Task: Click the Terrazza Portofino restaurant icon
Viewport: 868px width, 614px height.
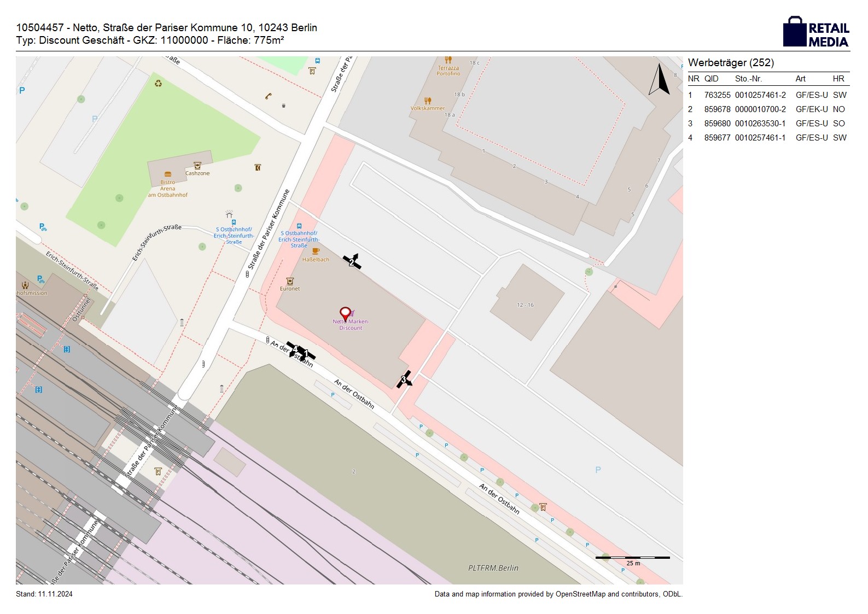Action: coord(448,60)
